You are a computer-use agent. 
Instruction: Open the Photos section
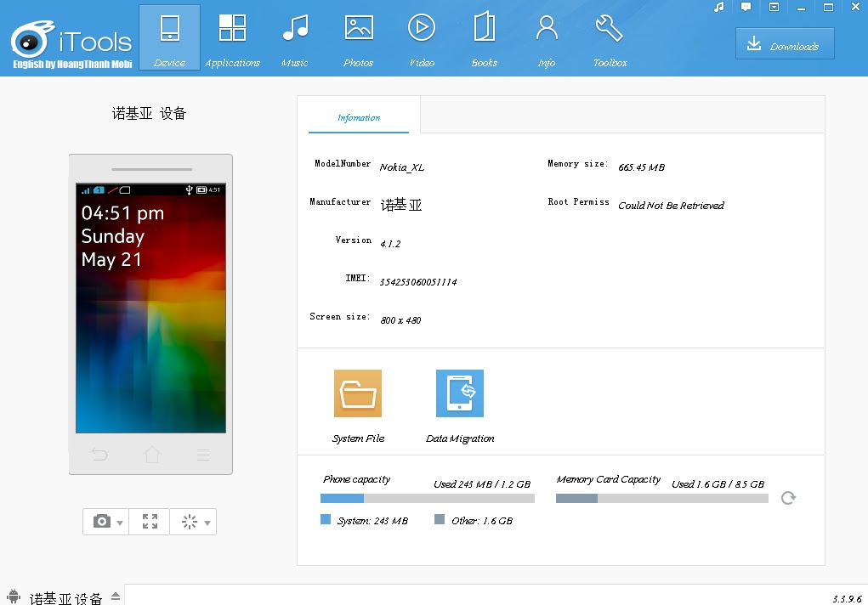point(359,37)
